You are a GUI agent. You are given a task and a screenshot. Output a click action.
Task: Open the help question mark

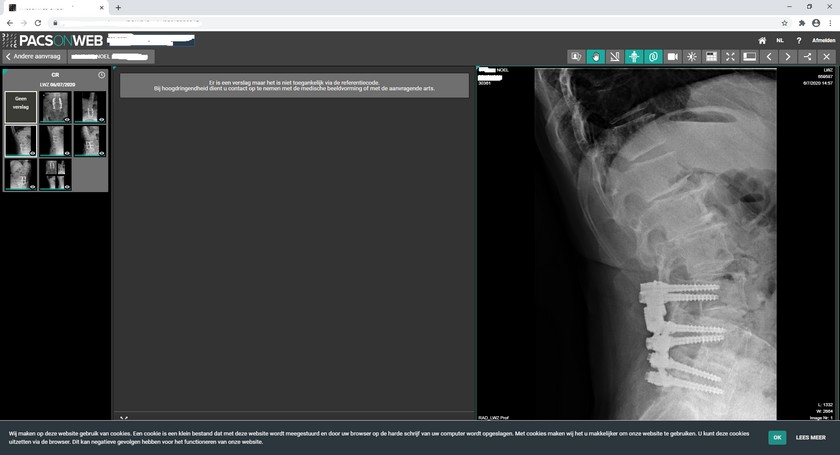pyautogui.click(x=798, y=40)
